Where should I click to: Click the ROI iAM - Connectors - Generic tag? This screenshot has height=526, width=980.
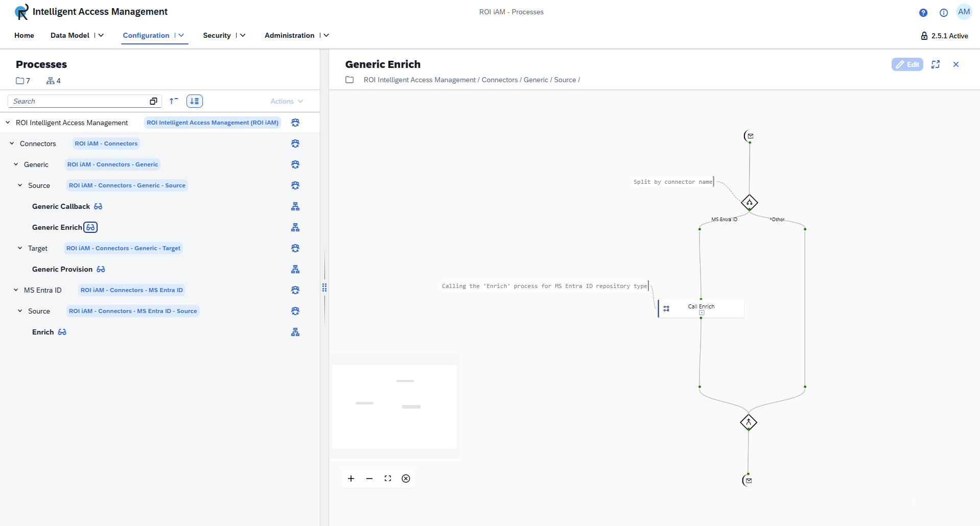pyautogui.click(x=112, y=164)
